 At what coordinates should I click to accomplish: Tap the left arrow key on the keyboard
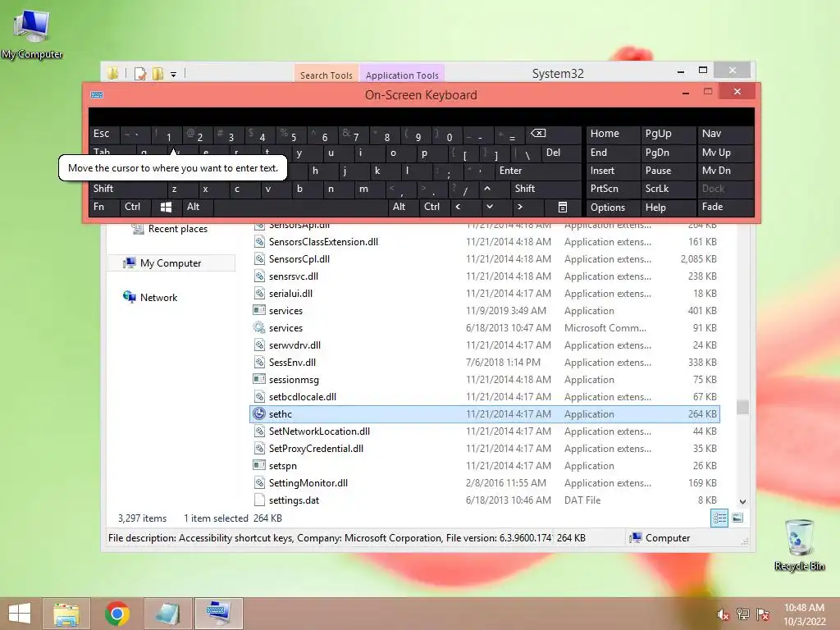(x=459, y=207)
